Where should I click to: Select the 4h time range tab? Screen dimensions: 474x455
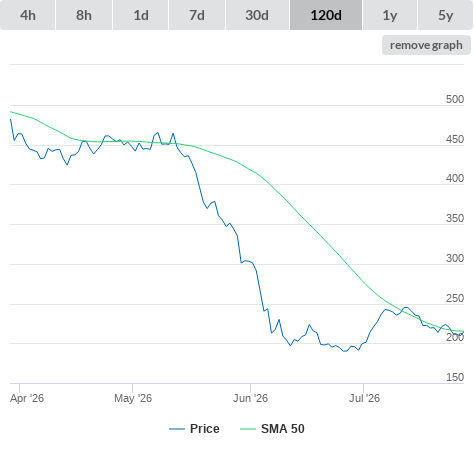28,15
